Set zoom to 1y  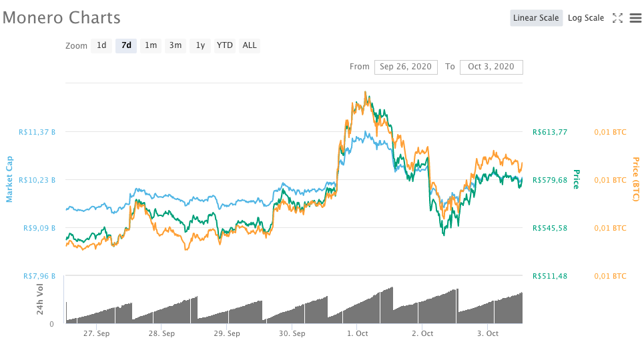pos(200,45)
